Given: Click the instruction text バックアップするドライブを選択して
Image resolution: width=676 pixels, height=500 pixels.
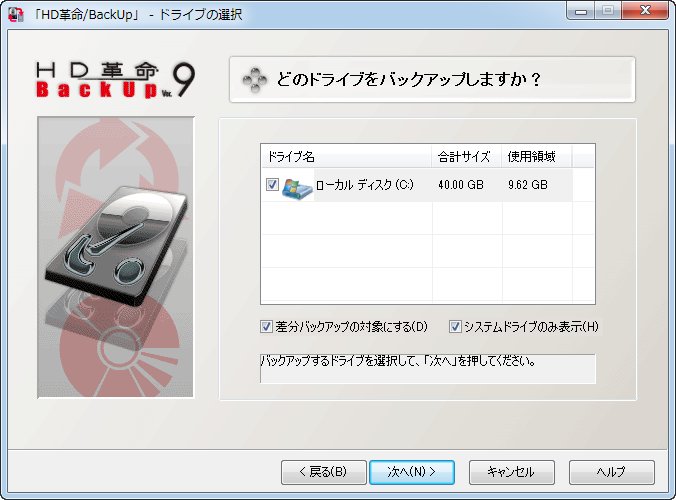Looking at the screenshot, I should tap(398, 361).
